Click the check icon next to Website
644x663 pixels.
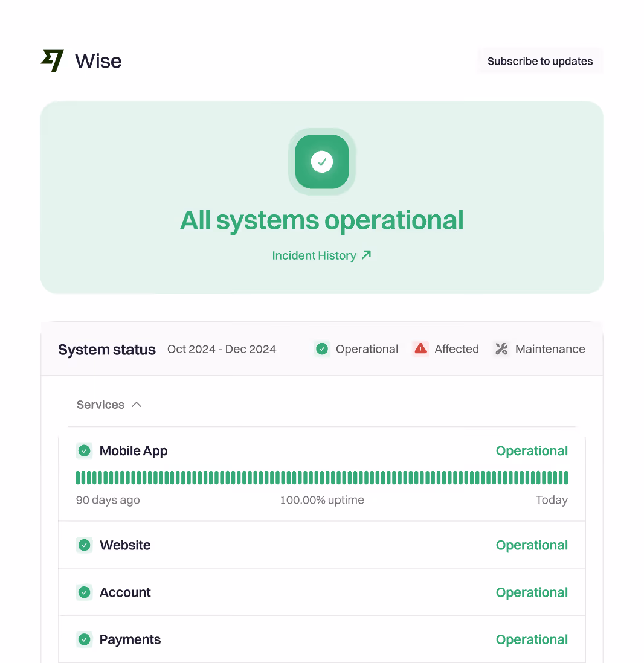click(84, 545)
